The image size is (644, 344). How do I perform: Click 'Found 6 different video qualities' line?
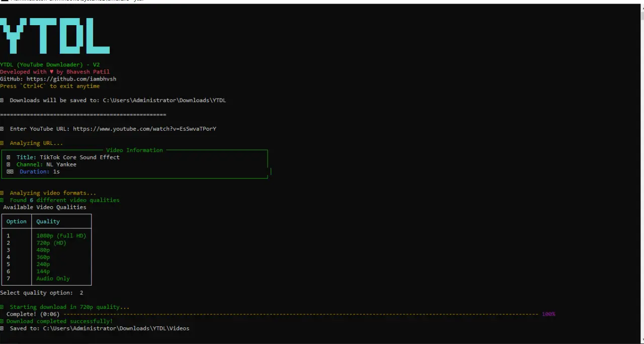point(64,200)
